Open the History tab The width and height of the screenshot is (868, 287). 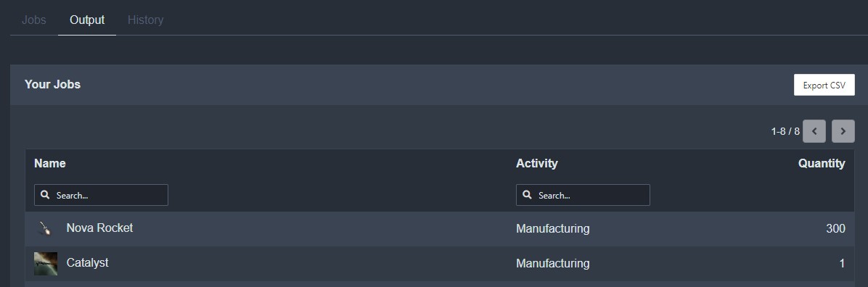[145, 20]
